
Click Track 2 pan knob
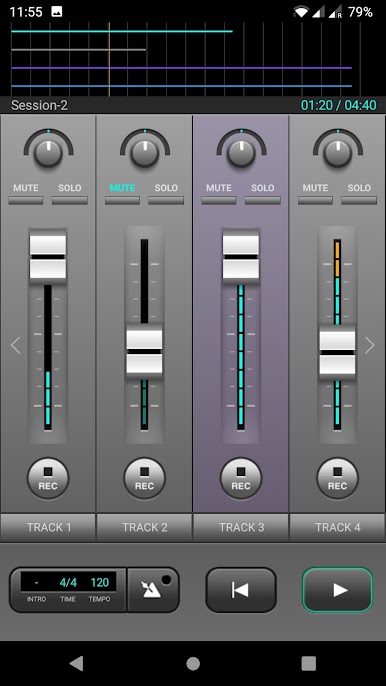(145, 153)
